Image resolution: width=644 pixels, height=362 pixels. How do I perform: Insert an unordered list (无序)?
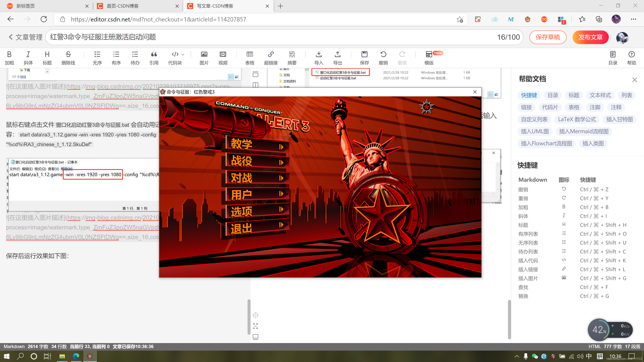pyautogui.click(x=97, y=58)
